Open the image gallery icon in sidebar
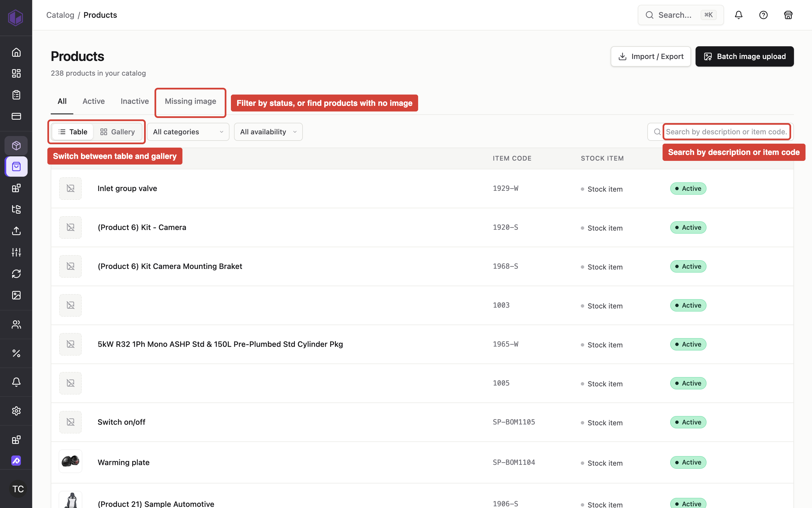 (16, 295)
